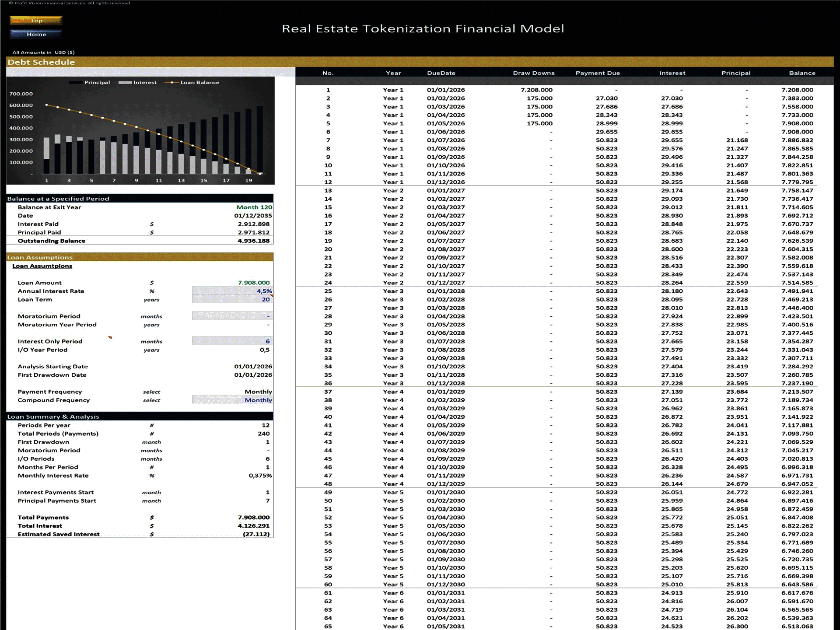This screenshot has height=630, width=840.
Task: Click the Loan Amount value 7.908.000
Action: (x=254, y=283)
